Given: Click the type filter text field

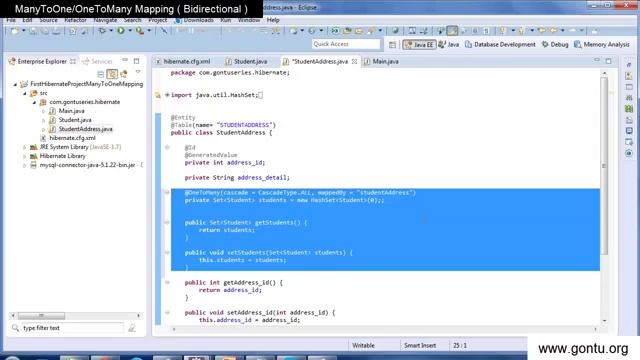Looking at the screenshot, I should (72, 328).
